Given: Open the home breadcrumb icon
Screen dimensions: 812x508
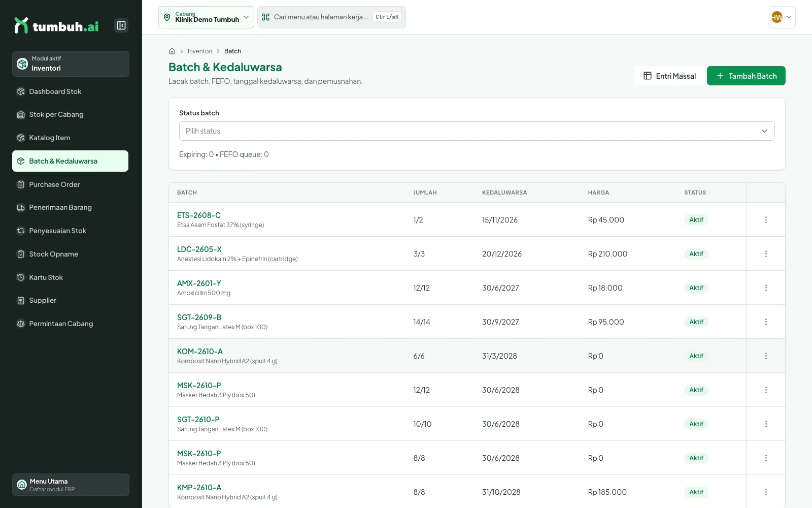Looking at the screenshot, I should (x=172, y=51).
